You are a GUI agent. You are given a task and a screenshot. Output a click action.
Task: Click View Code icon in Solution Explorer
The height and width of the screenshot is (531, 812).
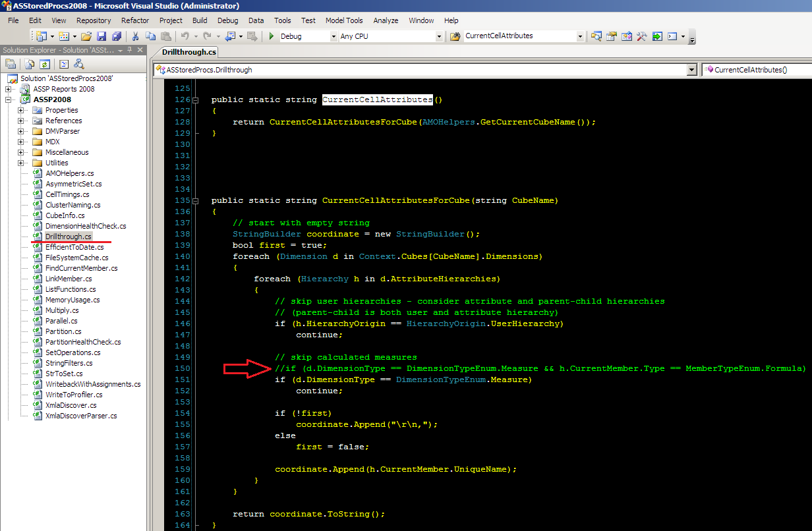(x=64, y=64)
